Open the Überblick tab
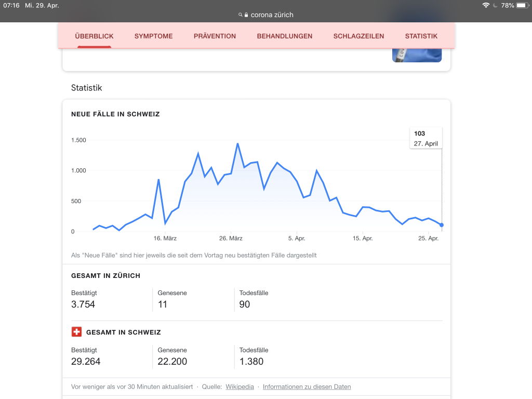This screenshot has width=532, height=399. pos(95,36)
